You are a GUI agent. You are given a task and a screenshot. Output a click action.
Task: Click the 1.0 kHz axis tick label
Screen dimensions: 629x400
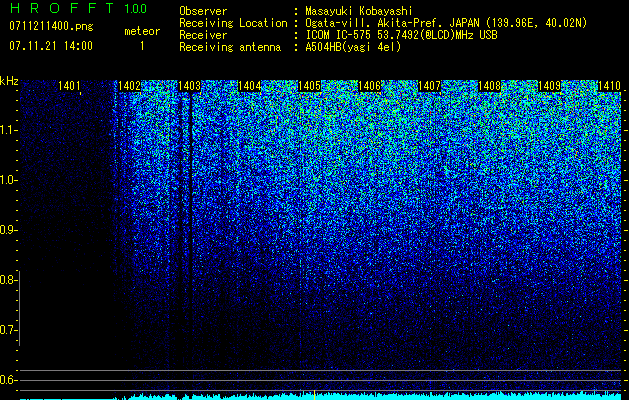[x=8, y=181]
